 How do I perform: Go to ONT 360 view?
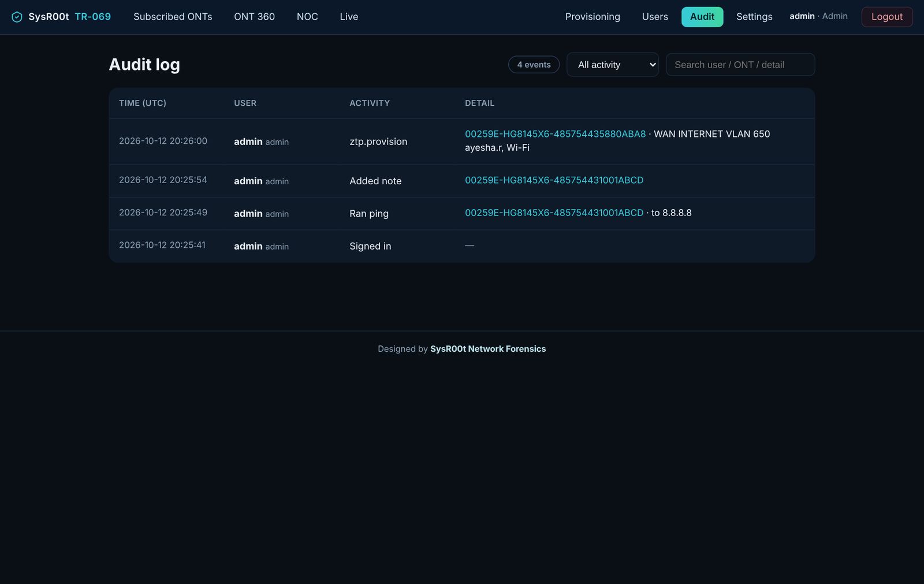click(x=254, y=17)
